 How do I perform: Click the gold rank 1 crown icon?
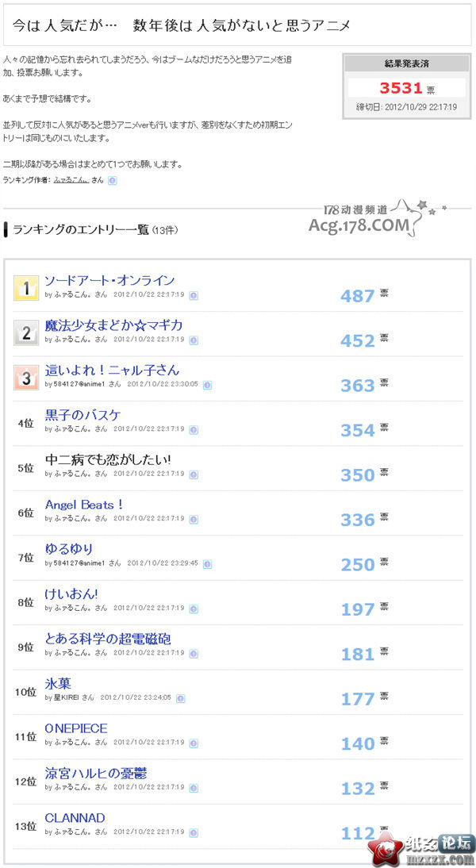click(26, 289)
